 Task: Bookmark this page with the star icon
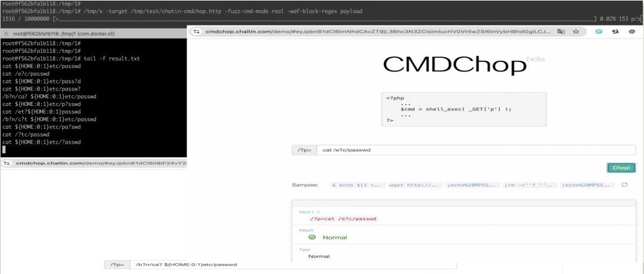[576, 32]
